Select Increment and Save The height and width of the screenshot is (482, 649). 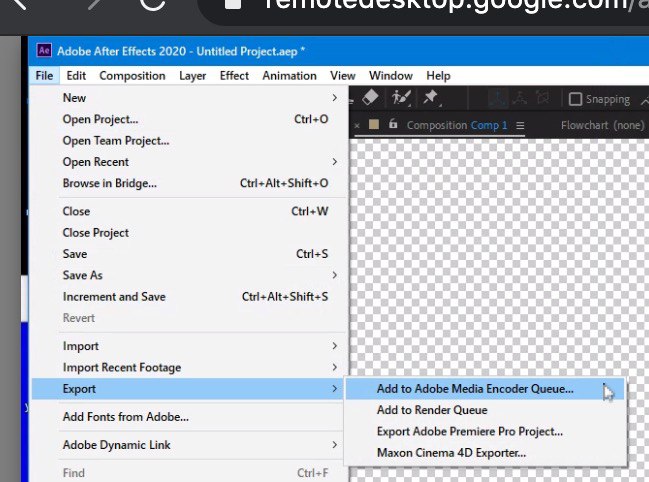[188, 297]
